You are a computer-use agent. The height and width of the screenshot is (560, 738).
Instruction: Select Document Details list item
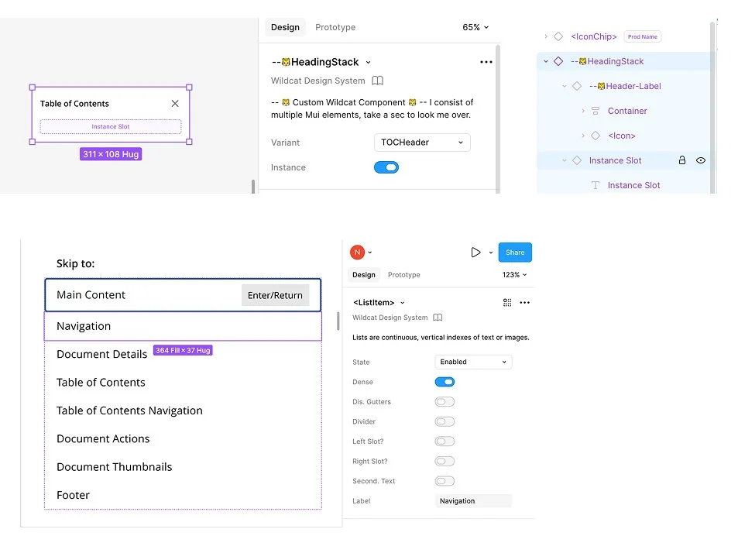click(x=183, y=354)
